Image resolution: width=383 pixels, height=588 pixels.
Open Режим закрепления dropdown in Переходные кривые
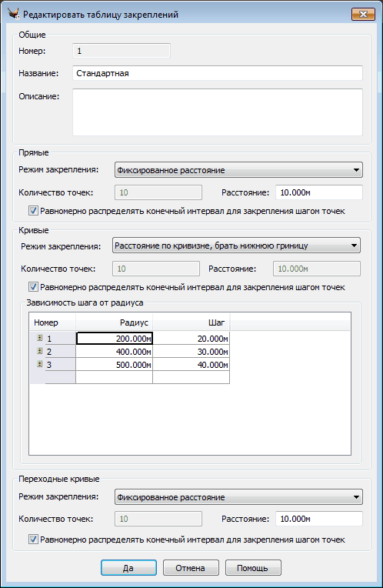[x=238, y=497]
